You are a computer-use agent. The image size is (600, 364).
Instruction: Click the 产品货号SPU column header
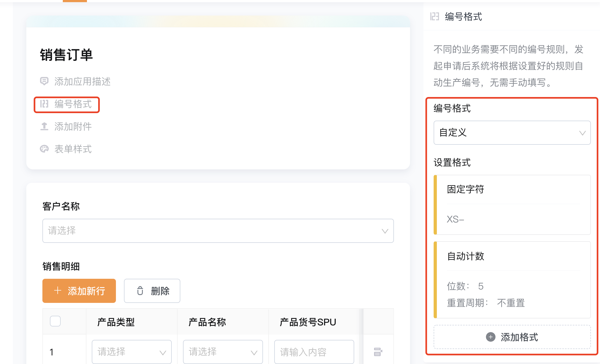(x=308, y=322)
